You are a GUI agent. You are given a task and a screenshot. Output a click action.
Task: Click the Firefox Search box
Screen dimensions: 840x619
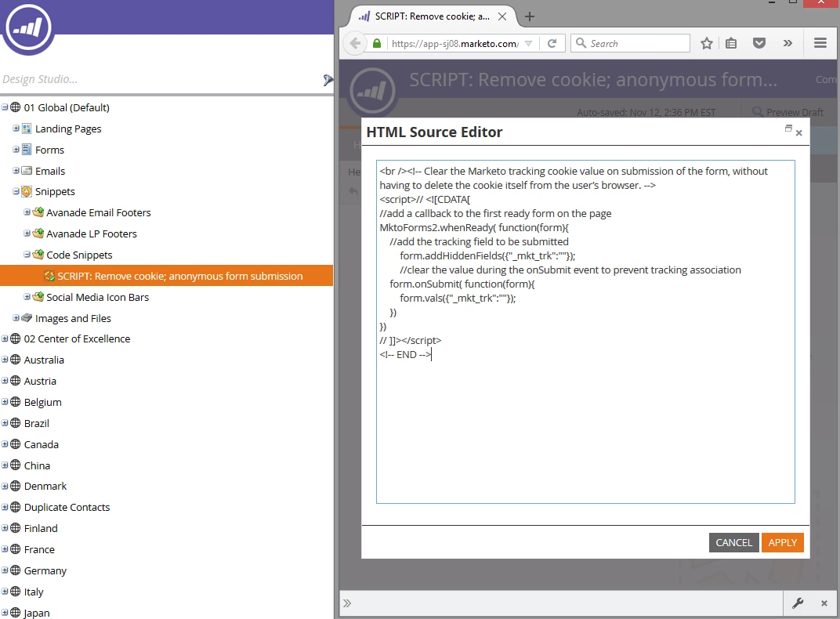coord(631,43)
